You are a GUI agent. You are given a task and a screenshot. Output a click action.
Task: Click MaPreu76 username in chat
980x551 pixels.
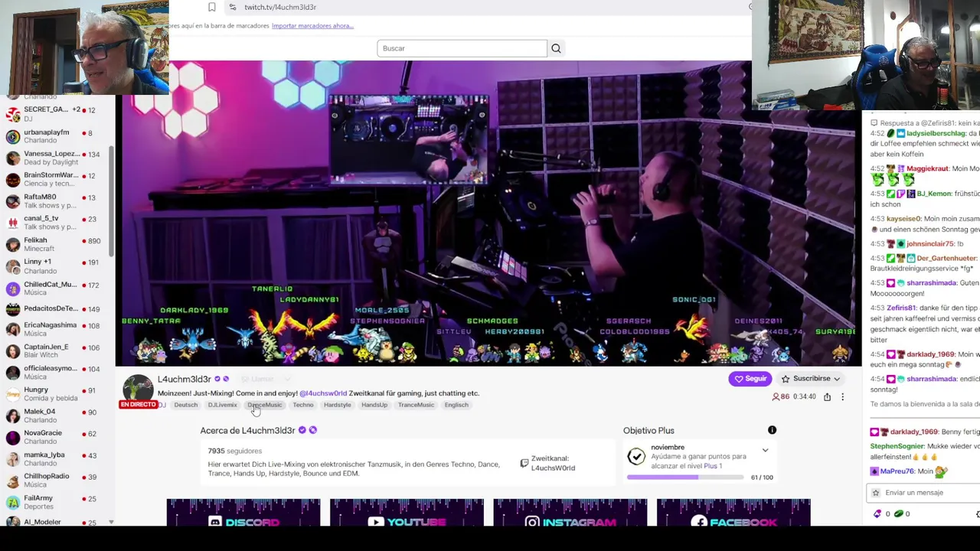[x=897, y=471]
